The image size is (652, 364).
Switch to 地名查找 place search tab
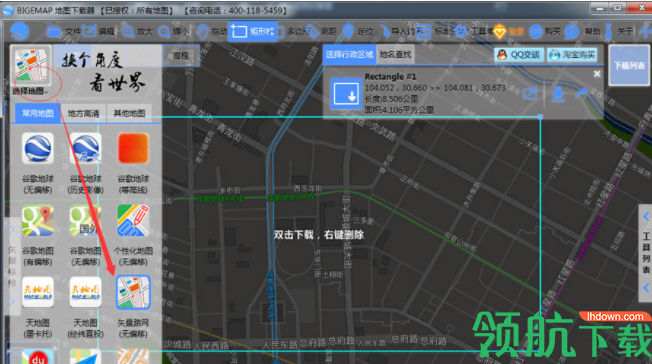pyautogui.click(x=395, y=54)
